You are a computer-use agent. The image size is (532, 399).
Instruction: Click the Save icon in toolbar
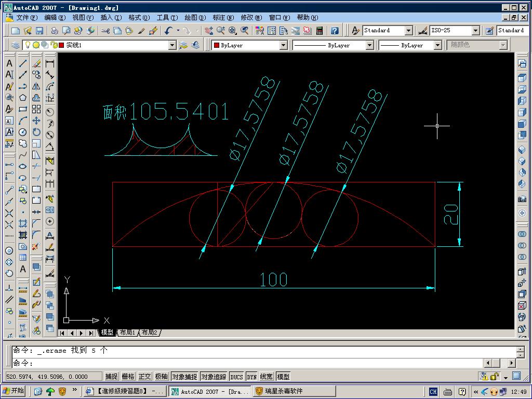(x=39, y=31)
